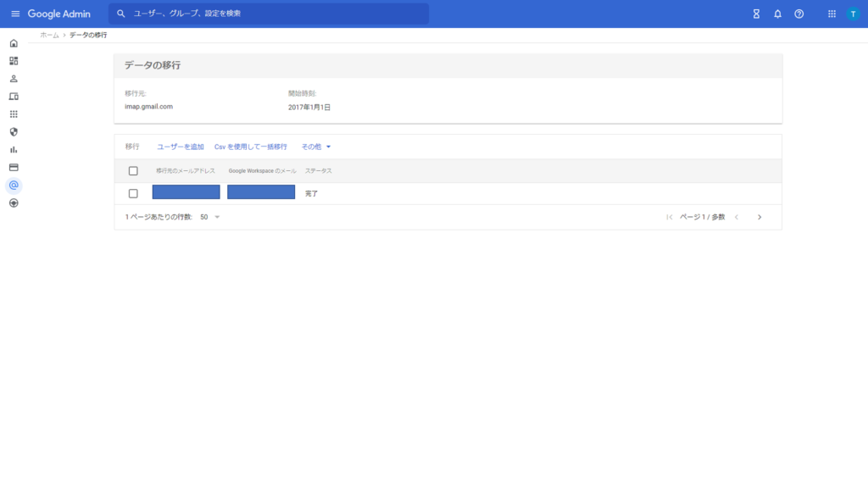Click the search magnifier icon
Viewport: 868px width, 488px height.
click(x=120, y=14)
